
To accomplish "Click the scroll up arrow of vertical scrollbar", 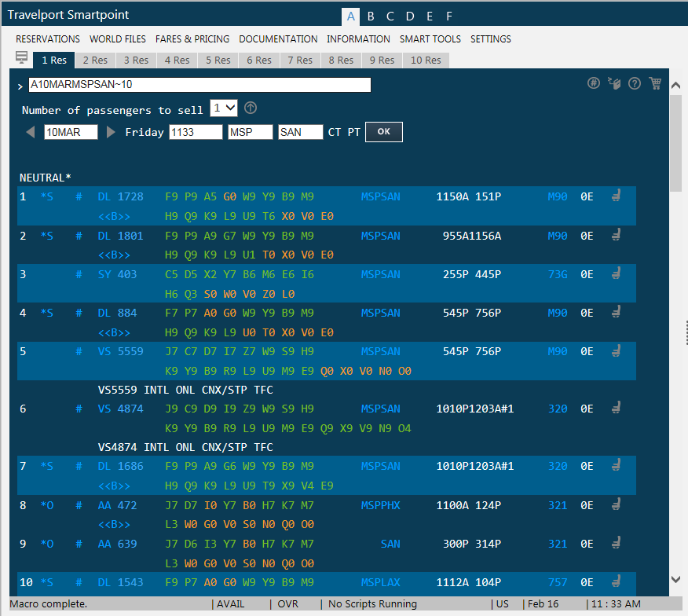I will click(x=675, y=85).
